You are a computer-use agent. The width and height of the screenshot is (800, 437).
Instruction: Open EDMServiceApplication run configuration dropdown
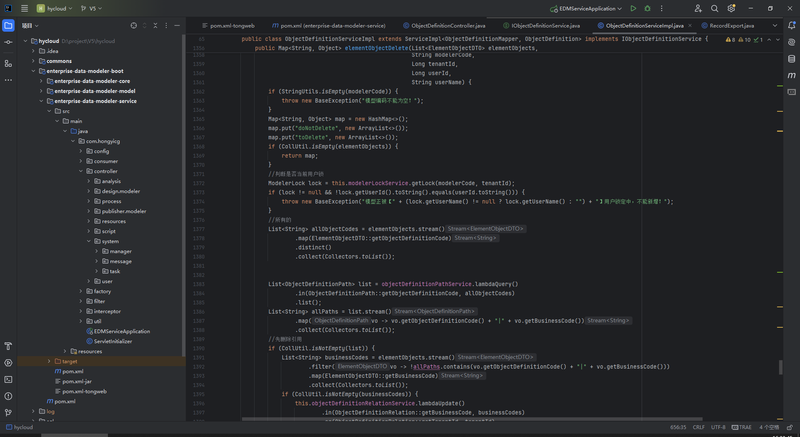pyautogui.click(x=590, y=8)
